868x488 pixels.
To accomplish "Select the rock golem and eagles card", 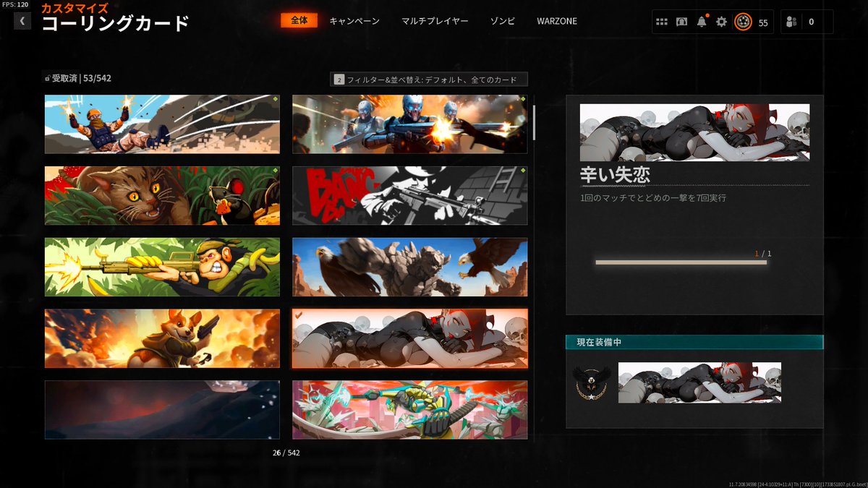I will pyautogui.click(x=410, y=267).
